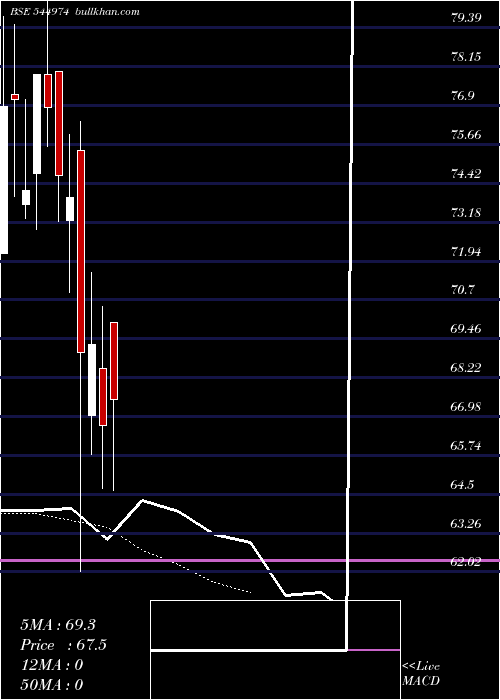The image size is (500, 700).
Task: Click the magenta horizontal line above 62.02
Action: 250,560
